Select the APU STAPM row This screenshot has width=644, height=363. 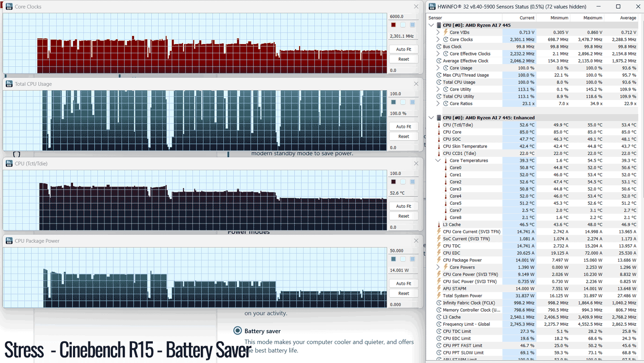[x=533, y=289]
